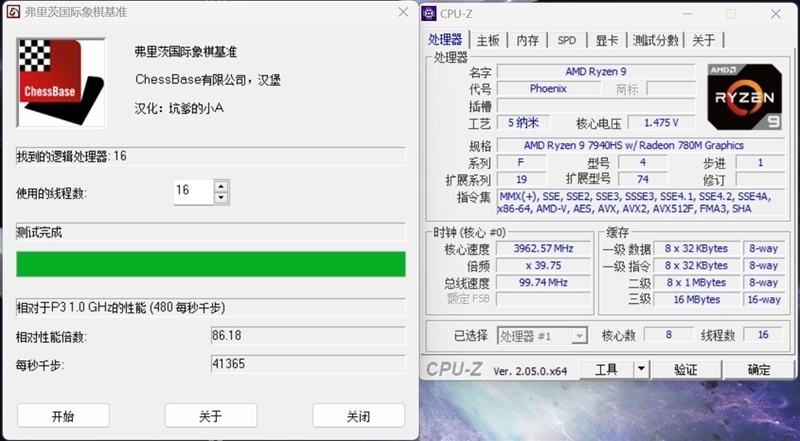Open the 主板 mainboard tab
Viewport: 800px width, 441px height.
488,40
